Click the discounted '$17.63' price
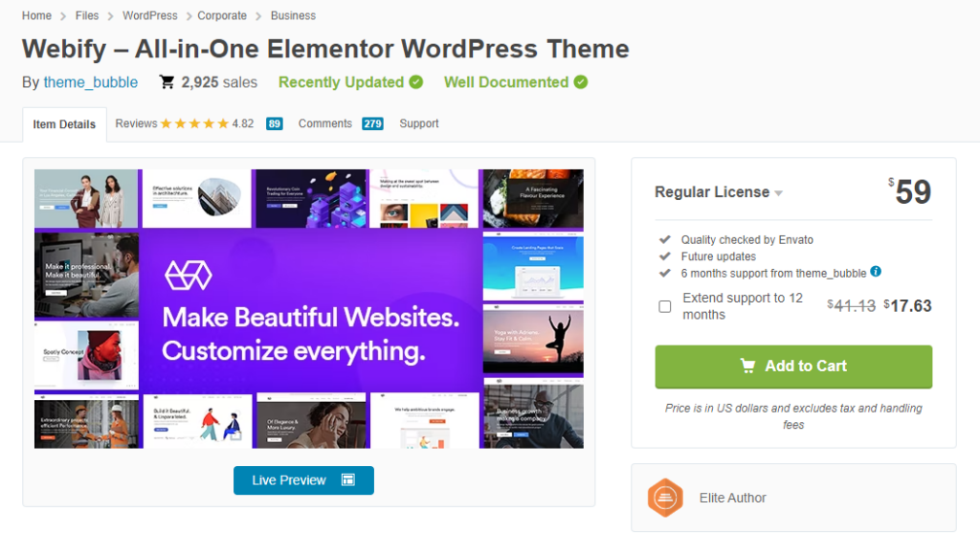 click(x=907, y=306)
